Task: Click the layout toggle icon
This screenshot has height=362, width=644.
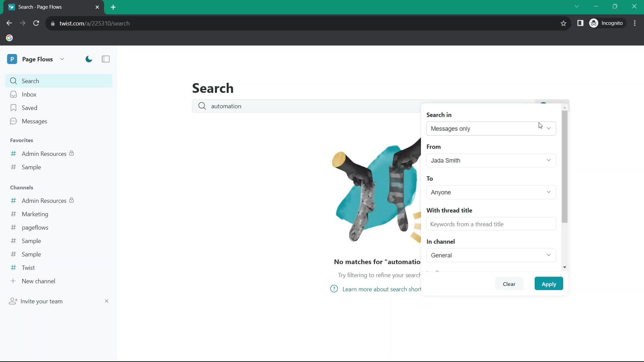Action: pos(105,59)
